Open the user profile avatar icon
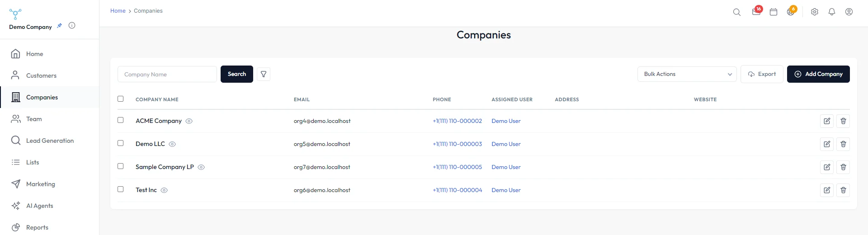This screenshot has height=235, width=868. 849,12
